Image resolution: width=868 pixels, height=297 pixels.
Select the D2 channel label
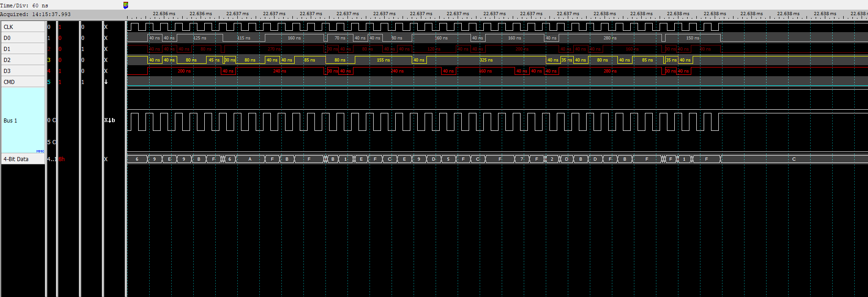pyautogui.click(x=23, y=60)
